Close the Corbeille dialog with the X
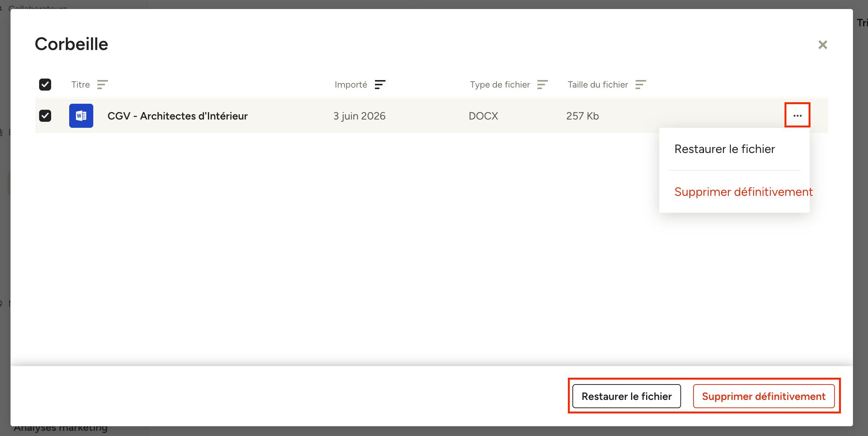Screen dimensions: 868x436 823,45
